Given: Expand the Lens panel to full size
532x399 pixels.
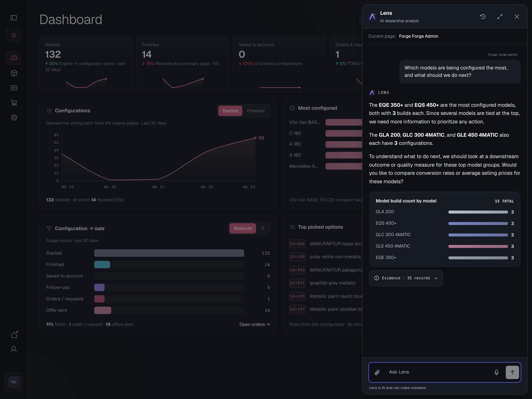Looking at the screenshot, I should point(500,17).
